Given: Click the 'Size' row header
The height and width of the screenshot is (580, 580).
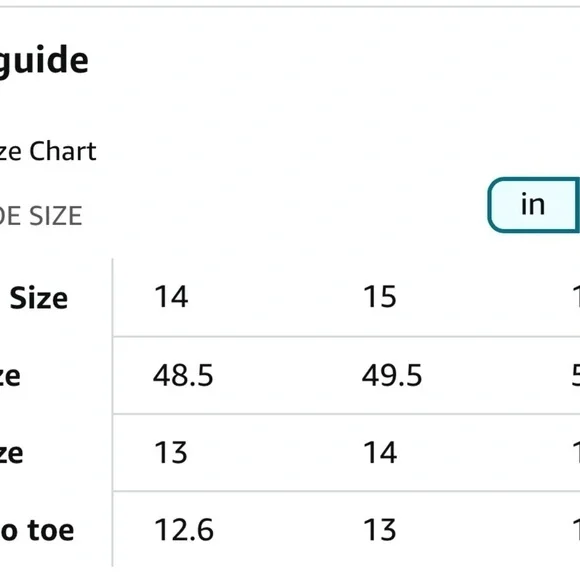Looking at the screenshot, I should (38, 298).
